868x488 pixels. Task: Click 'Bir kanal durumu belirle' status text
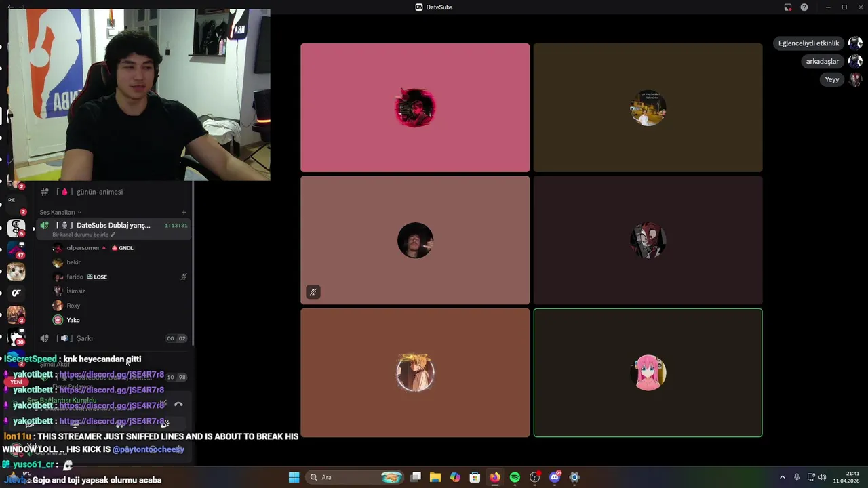coord(80,235)
